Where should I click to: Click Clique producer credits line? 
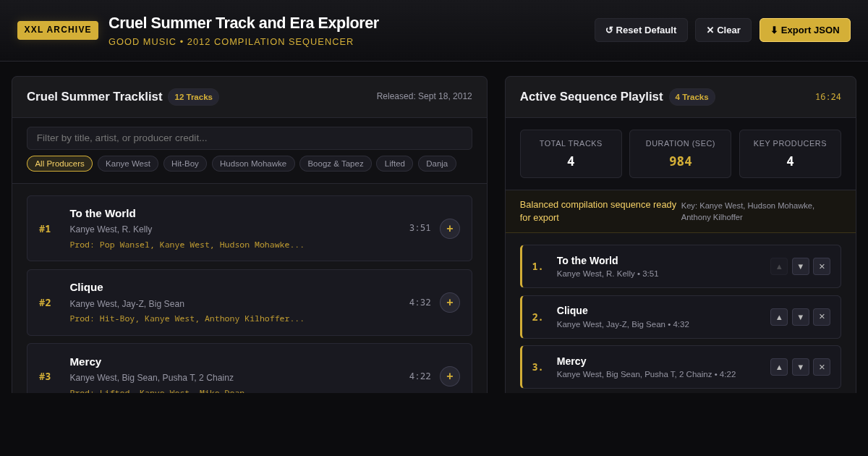pos(187,318)
